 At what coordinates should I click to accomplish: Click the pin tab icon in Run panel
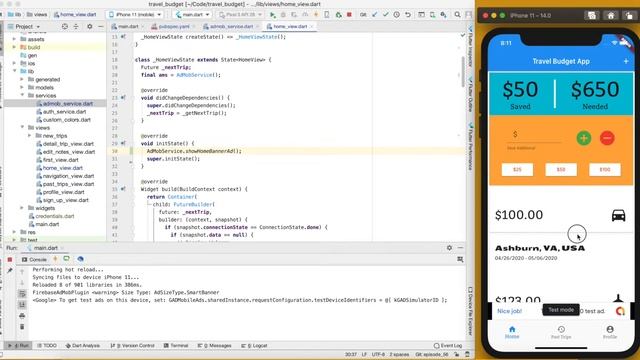10,271
